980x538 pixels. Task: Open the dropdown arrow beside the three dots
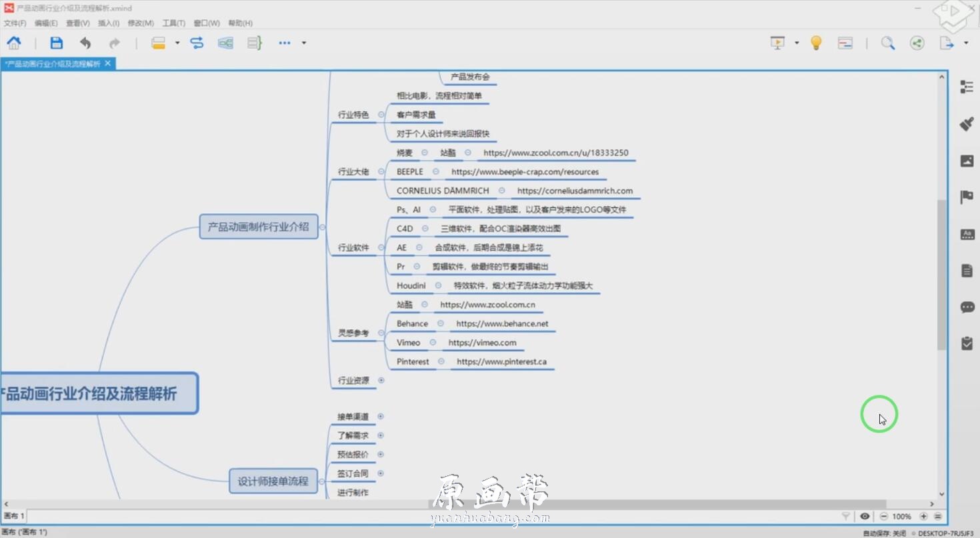click(304, 43)
